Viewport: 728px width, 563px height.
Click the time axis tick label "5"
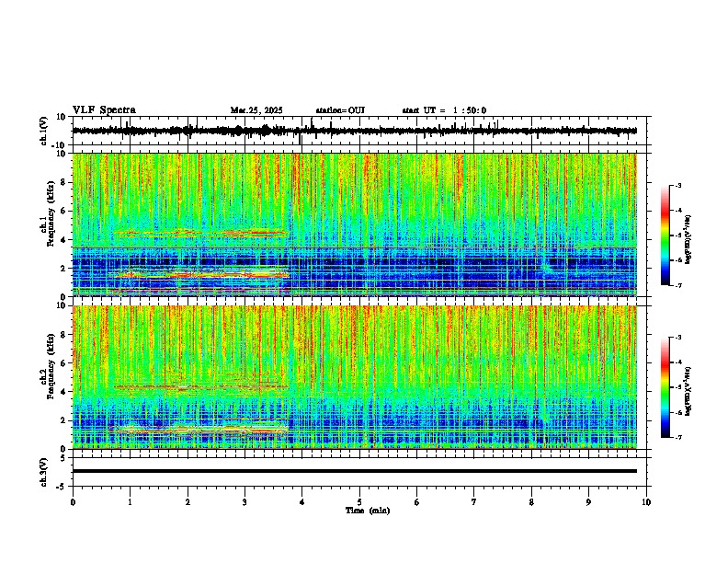[x=359, y=502]
